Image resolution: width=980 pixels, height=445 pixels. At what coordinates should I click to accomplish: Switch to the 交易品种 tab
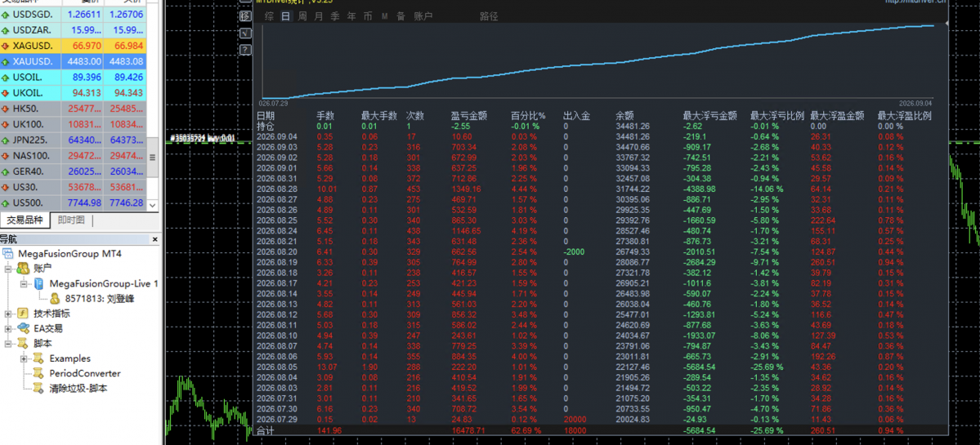(25, 220)
